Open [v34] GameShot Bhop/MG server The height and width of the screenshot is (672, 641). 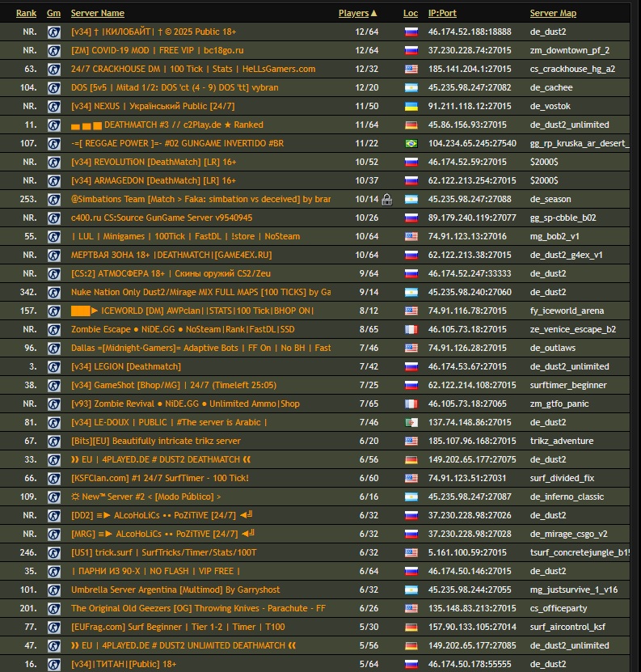[x=174, y=385]
